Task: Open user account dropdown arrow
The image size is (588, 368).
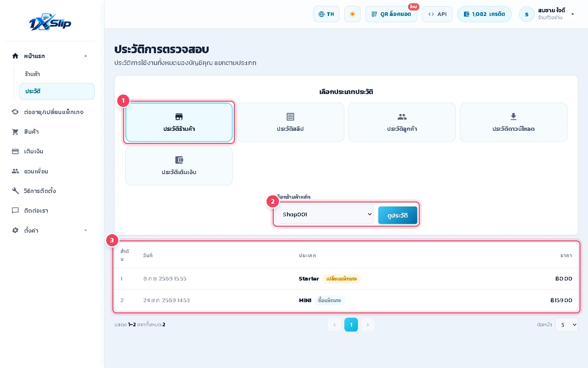Action: tap(572, 14)
